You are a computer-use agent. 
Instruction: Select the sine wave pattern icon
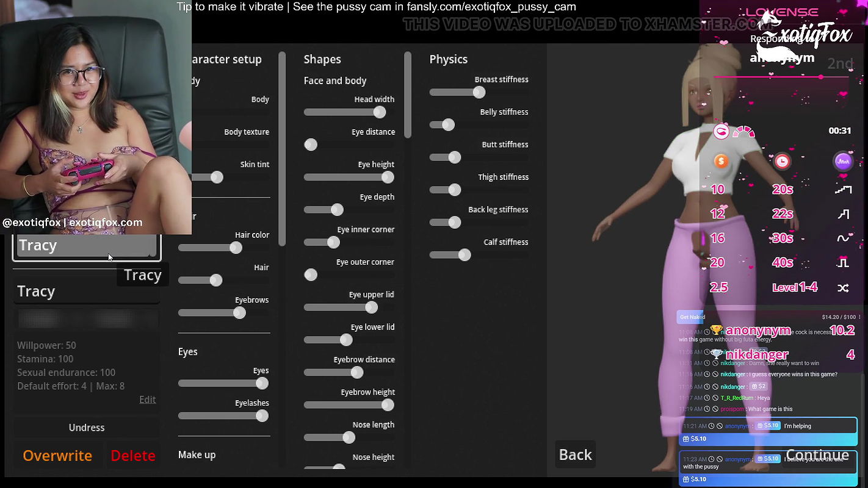(x=843, y=239)
